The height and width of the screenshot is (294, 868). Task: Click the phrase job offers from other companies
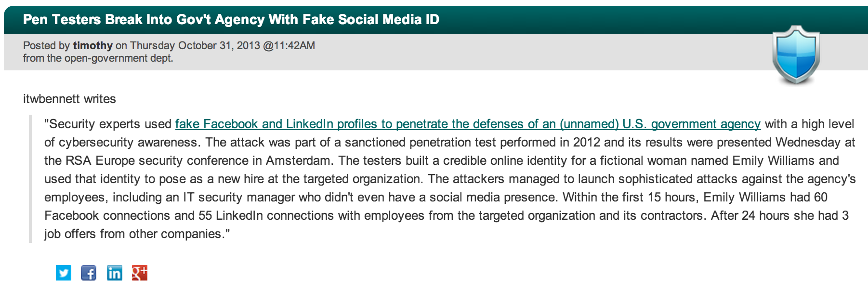133,234
